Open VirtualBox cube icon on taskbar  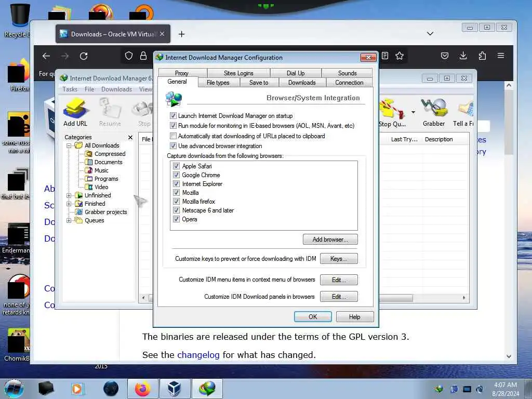point(175,389)
